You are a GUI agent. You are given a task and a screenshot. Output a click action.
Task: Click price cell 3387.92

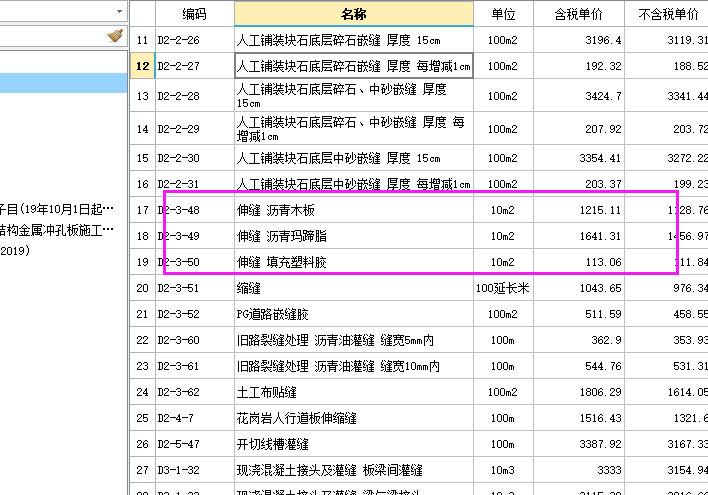tap(578, 444)
